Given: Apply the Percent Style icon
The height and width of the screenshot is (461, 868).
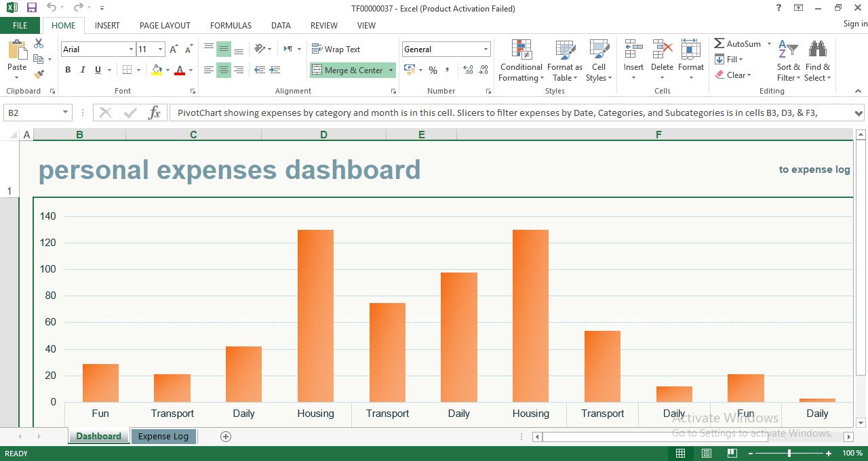Looking at the screenshot, I should [x=433, y=70].
